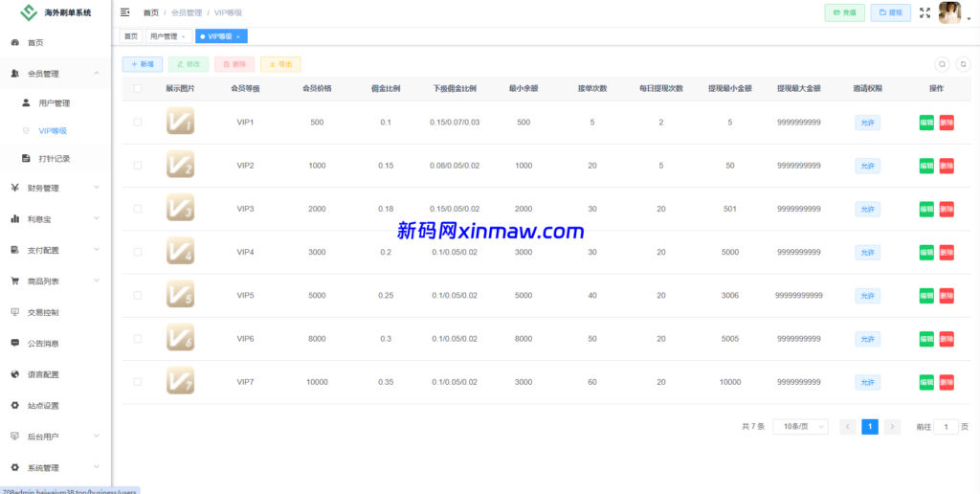Check the VIP3 row checkbox

(x=138, y=209)
